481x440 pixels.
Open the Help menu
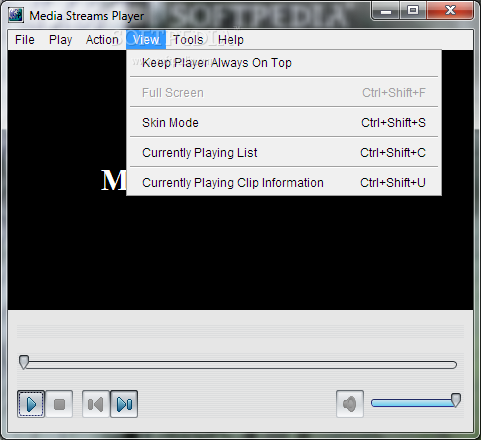[231, 40]
